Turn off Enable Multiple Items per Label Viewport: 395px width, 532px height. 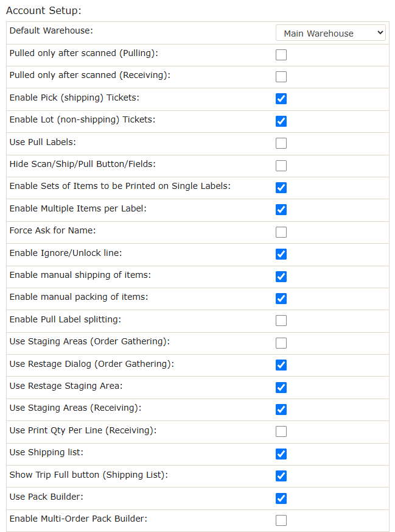tap(281, 210)
